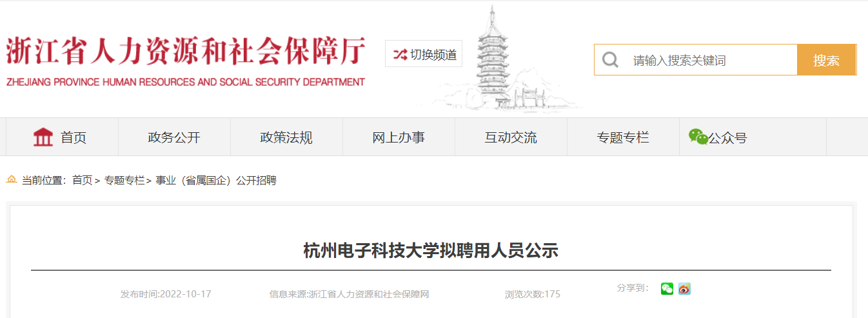Share article via WeChat icon
868x318 pixels.
(667, 289)
